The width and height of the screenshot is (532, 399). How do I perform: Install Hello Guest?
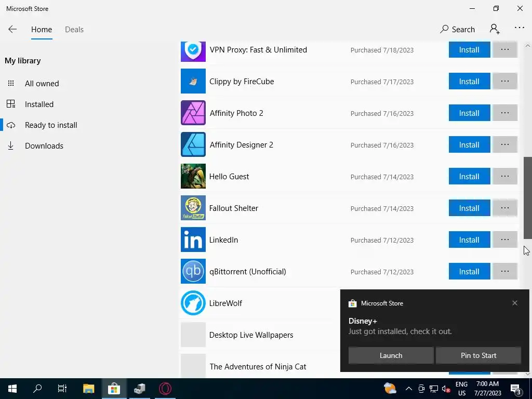pos(469,176)
